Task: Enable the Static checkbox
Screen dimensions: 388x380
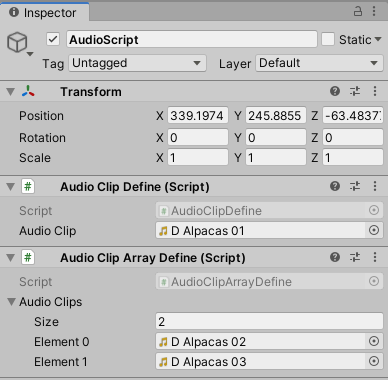Action: point(328,39)
